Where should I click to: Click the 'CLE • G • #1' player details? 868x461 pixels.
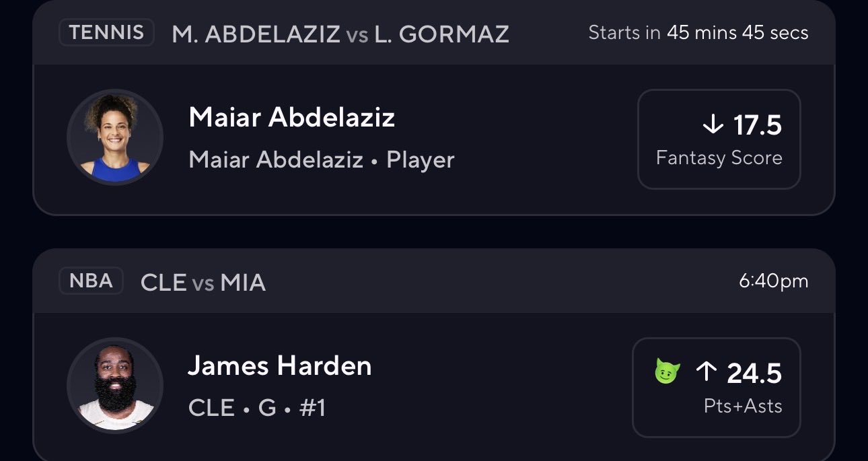point(256,408)
